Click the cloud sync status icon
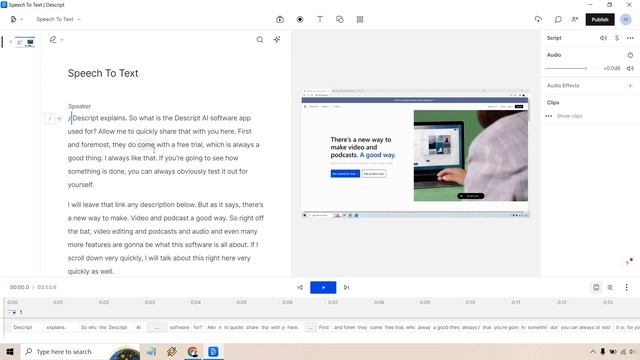 coord(538,19)
